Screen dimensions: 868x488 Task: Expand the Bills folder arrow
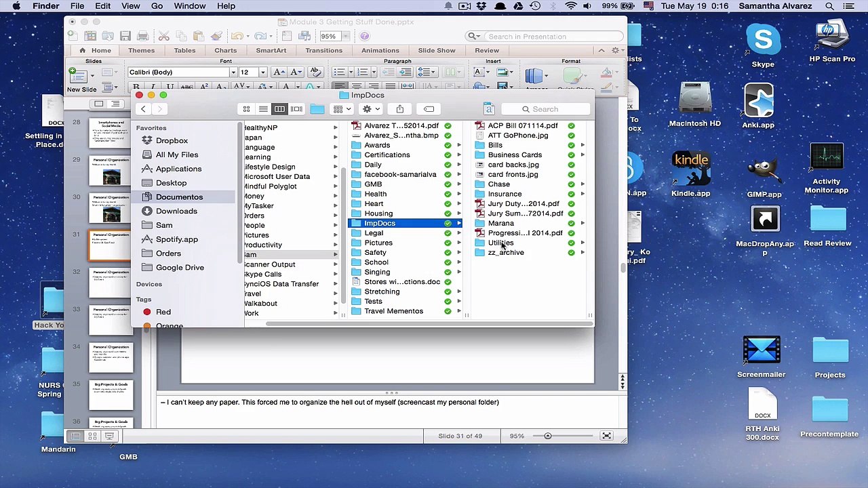click(583, 145)
